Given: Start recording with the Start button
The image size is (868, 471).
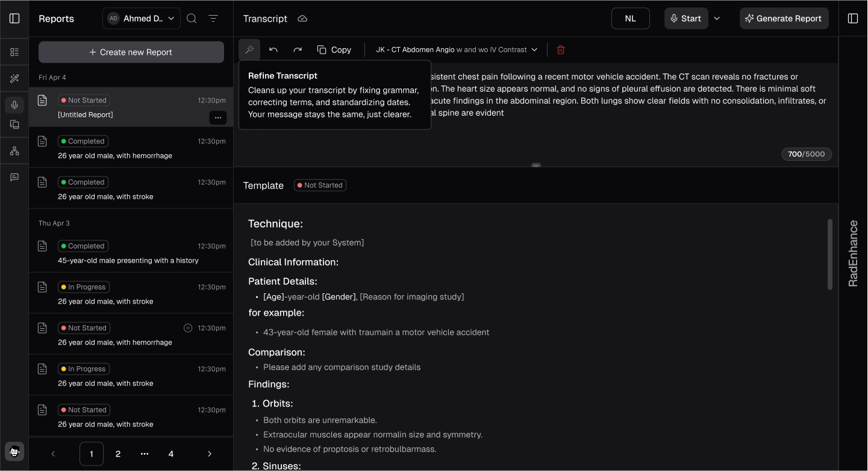Looking at the screenshot, I should point(686,19).
